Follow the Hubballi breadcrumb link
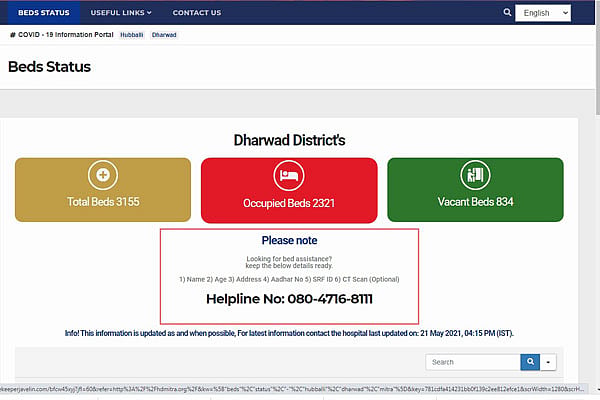 [x=132, y=35]
